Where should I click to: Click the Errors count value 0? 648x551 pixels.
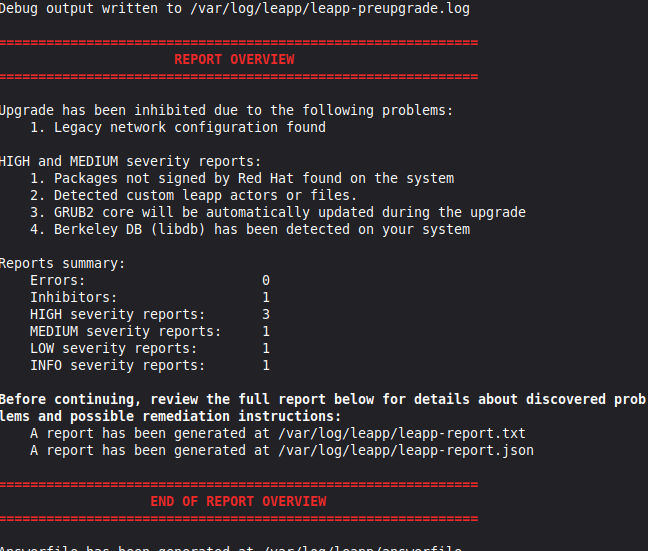[266, 280]
